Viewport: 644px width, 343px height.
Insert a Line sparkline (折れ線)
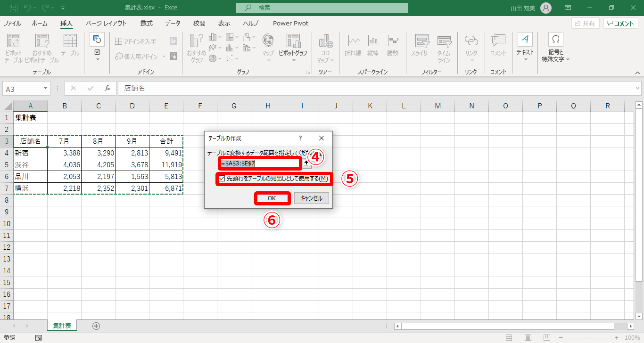(353, 45)
